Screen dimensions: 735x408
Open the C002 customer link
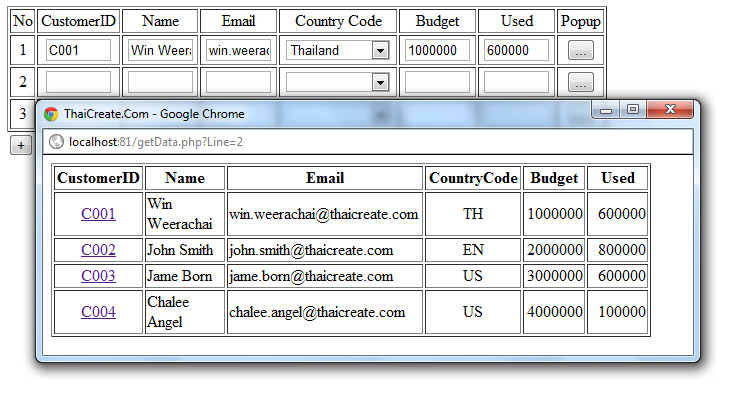coord(98,249)
